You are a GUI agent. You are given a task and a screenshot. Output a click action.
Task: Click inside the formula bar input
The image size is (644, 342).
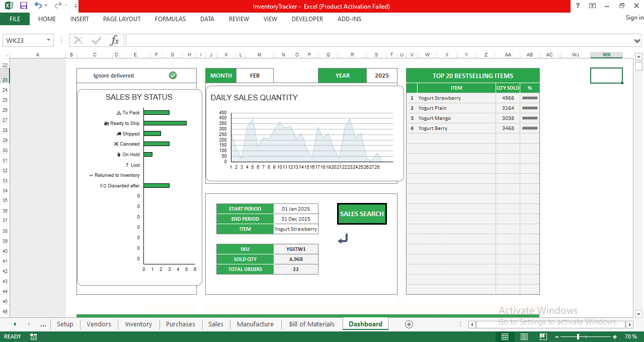379,40
